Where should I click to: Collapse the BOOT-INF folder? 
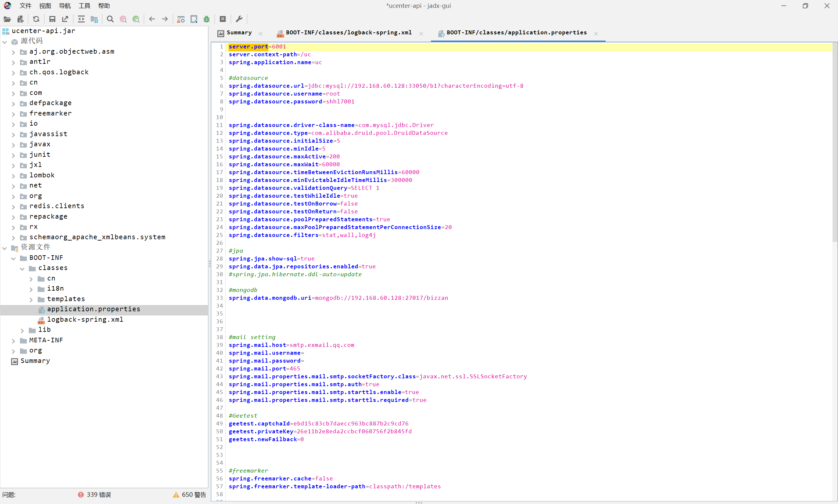click(14, 259)
